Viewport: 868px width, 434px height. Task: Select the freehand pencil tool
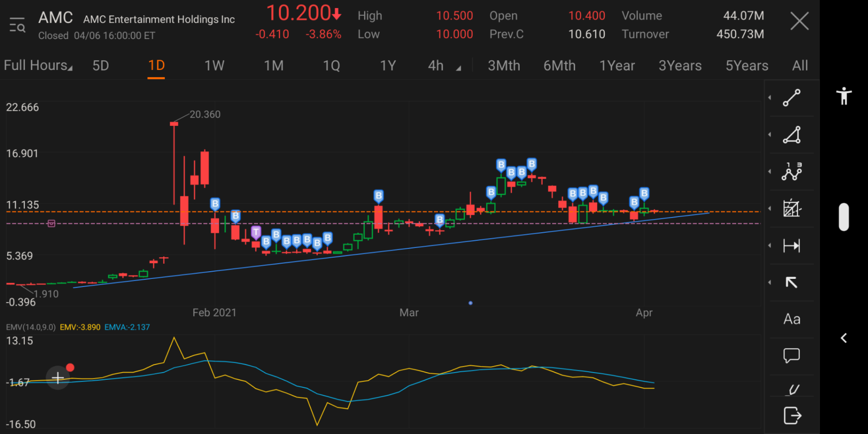tap(793, 390)
